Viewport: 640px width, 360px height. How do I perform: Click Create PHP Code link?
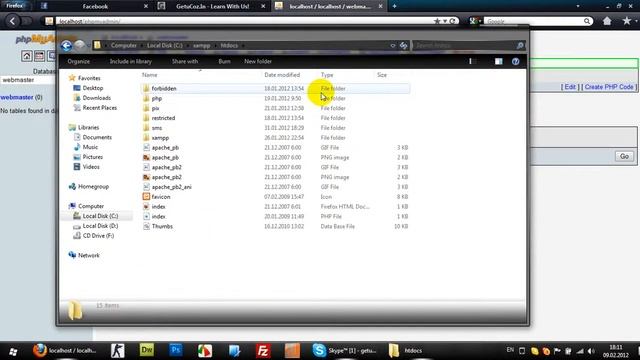click(x=609, y=87)
